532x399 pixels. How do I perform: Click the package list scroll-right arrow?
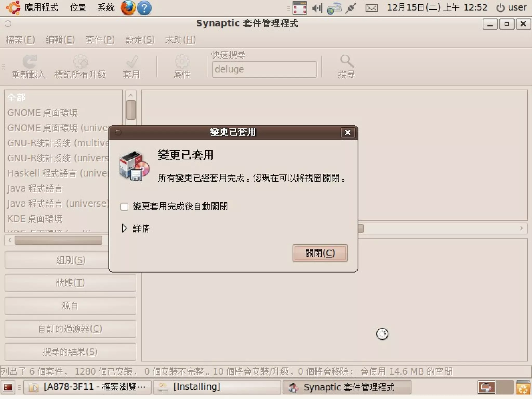[521, 228]
